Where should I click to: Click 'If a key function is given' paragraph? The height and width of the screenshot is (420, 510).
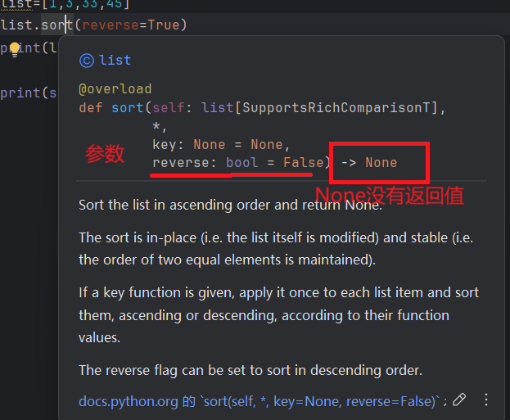tap(278, 314)
